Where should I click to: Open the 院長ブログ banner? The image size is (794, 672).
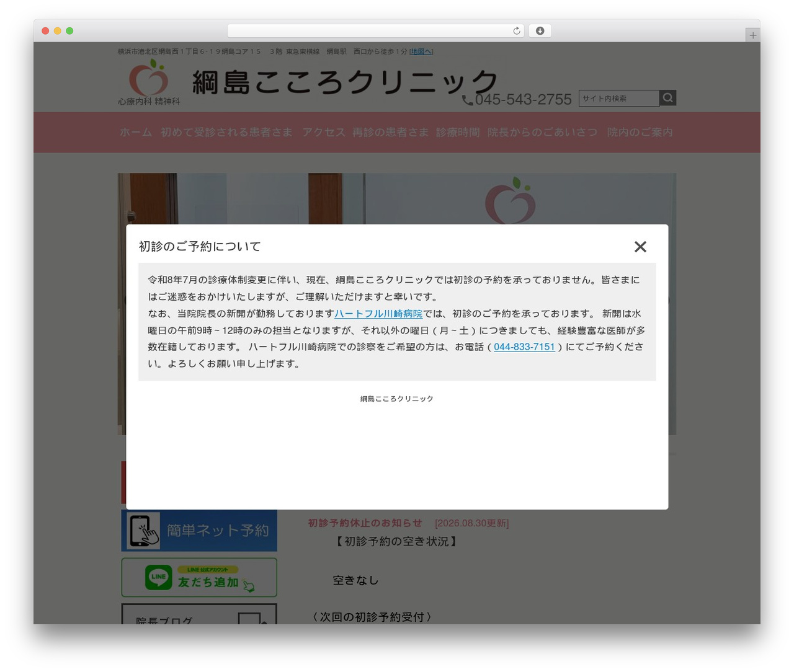point(199,614)
